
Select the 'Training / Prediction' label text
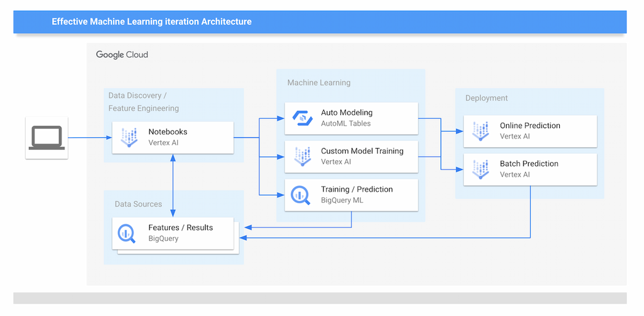click(357, 189)
